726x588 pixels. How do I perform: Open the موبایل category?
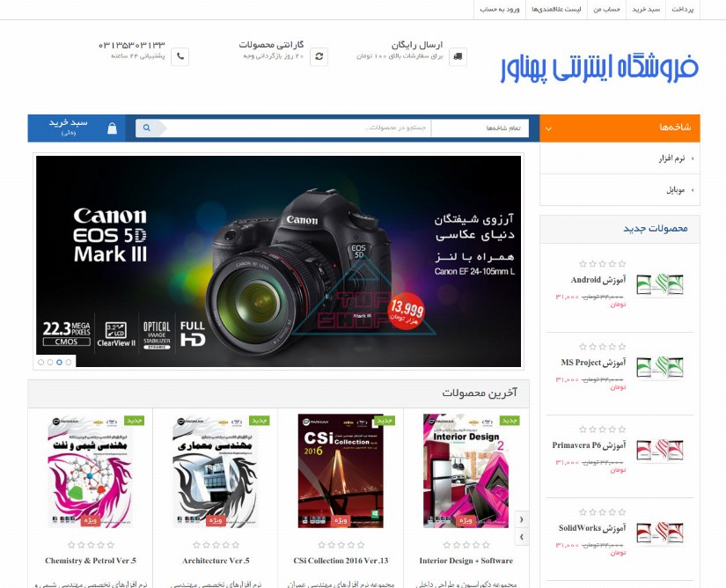coord(676,190)
